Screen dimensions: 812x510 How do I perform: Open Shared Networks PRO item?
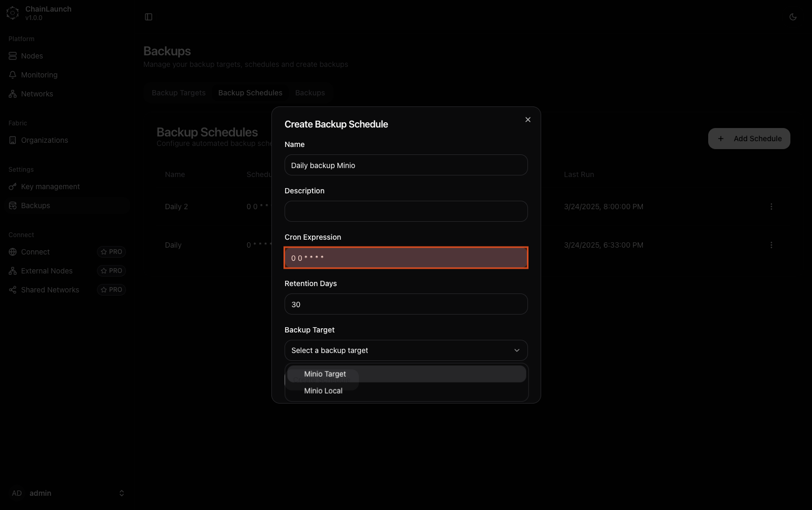pyautogui.click(x=50, y=290)
